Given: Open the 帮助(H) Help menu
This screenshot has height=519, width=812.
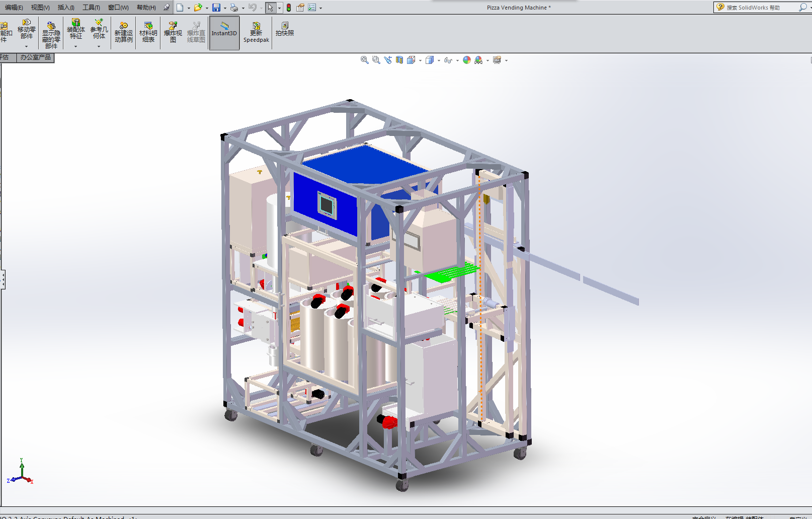Looking at the screenshot, I should pos(146,8).
